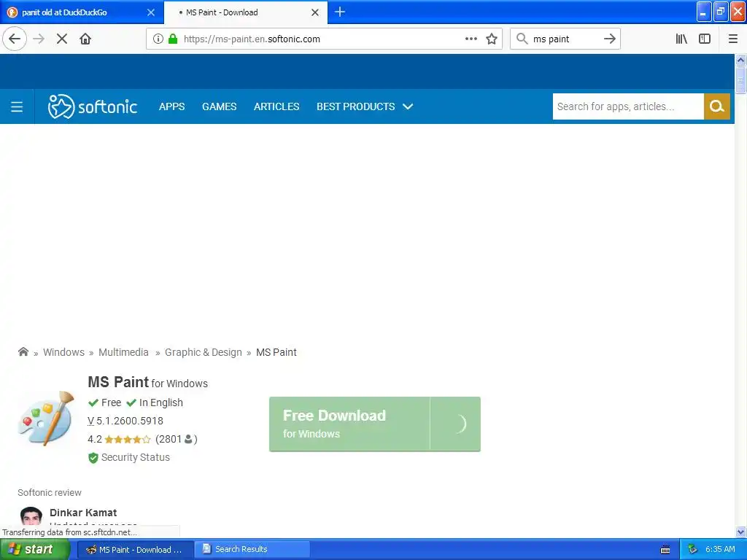The width and height of the screenshot is (747, 560).
Task: Select the MS Paint - Download tab
Action: (245, 12)
